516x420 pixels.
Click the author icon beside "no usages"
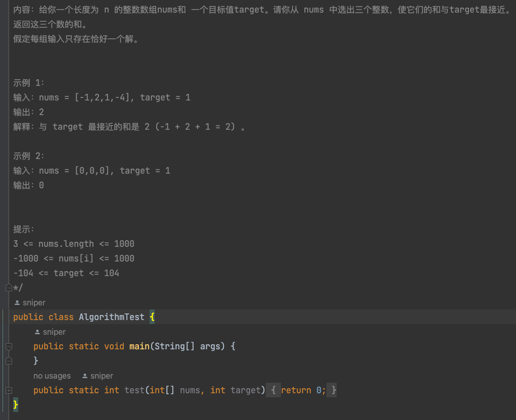click(x=85, y=376)
